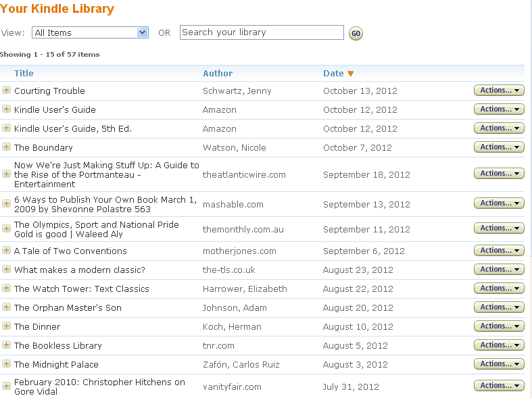Screen dimensions: 532x398
Task: Open Actions dropdown for the mashable.com article
Action: (499, 203)
